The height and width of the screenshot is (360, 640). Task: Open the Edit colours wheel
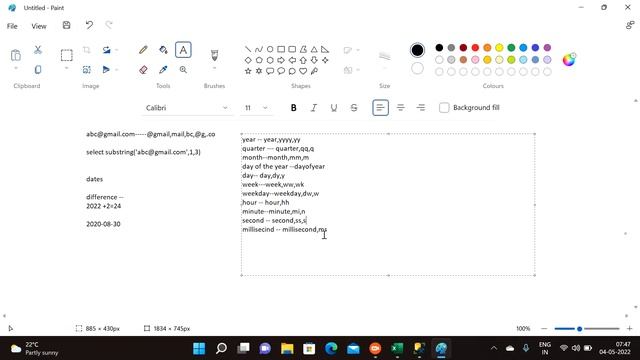569,60
